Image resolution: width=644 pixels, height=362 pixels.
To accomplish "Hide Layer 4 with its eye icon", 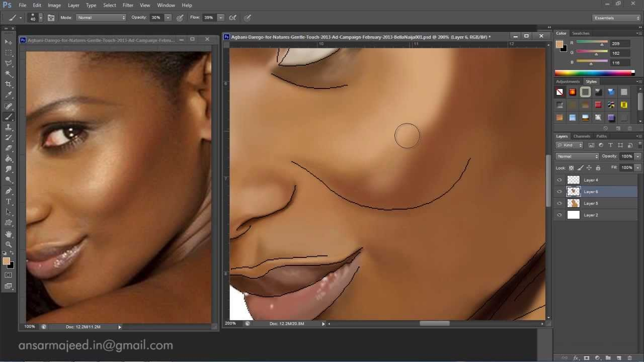I will [559, 180].
